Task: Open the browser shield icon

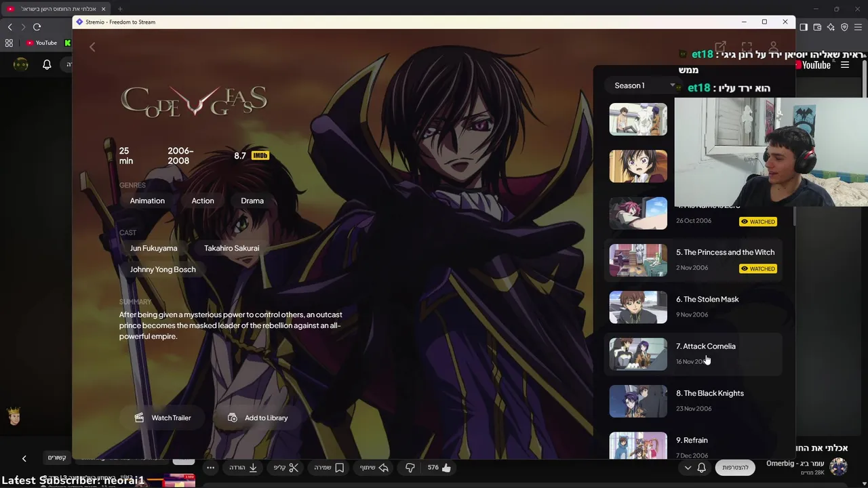Action: 844,27
